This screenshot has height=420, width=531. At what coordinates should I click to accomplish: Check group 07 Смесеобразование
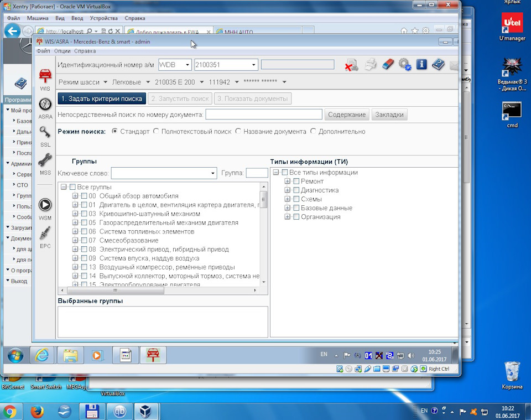[x=84, y=241]
